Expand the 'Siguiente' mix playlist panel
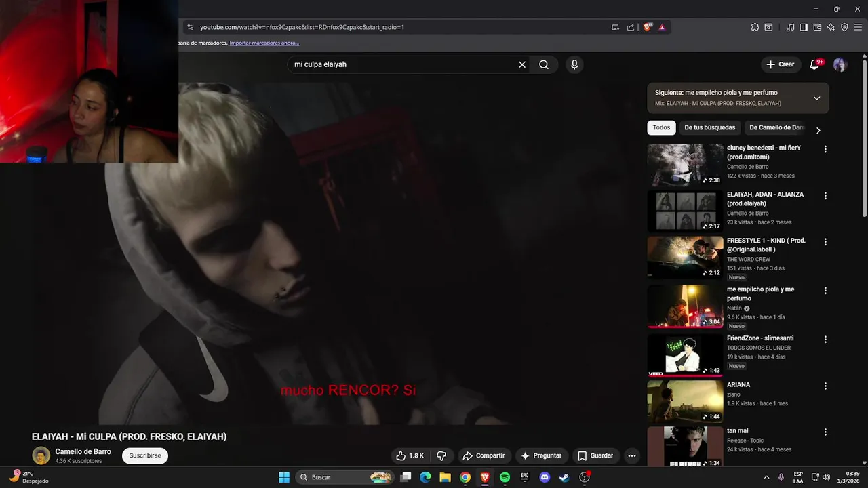Viewport: 868px width, 488px height. click(x=816, y=98)
